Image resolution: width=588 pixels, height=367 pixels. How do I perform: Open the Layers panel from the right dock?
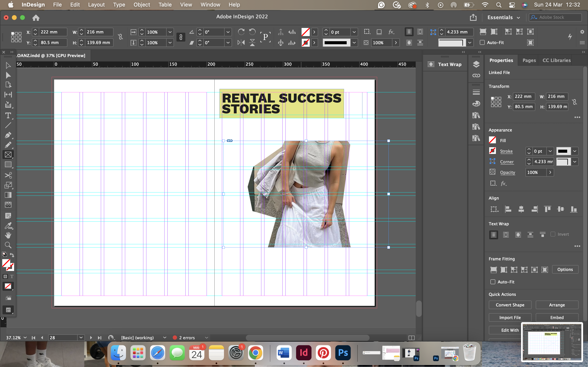[476, 64]
